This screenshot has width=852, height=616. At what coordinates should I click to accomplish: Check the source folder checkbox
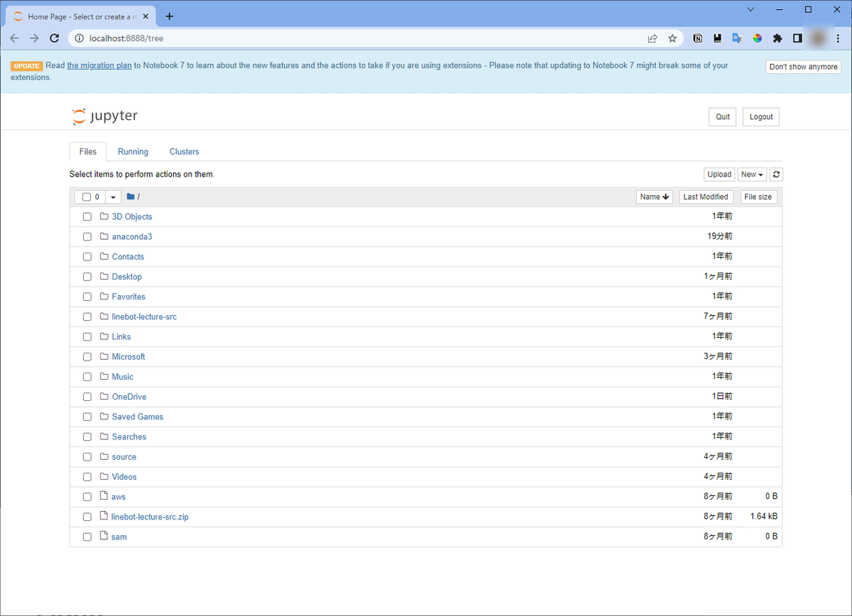click(87, 457)
